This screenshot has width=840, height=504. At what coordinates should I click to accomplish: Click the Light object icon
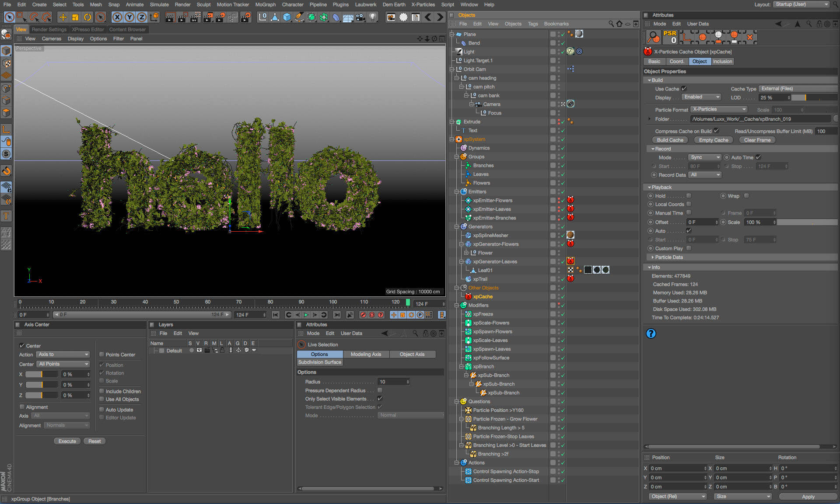point(373,17)
